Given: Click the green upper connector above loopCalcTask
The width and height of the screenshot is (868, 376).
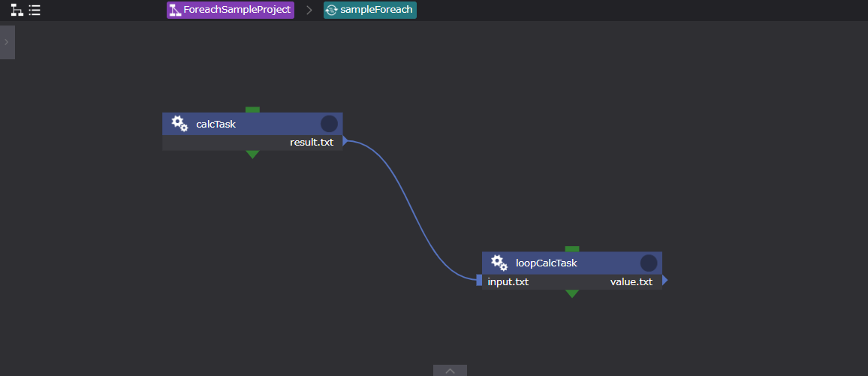Looking at the screenshot, I should pyautogui.click(x=572, y=248).
